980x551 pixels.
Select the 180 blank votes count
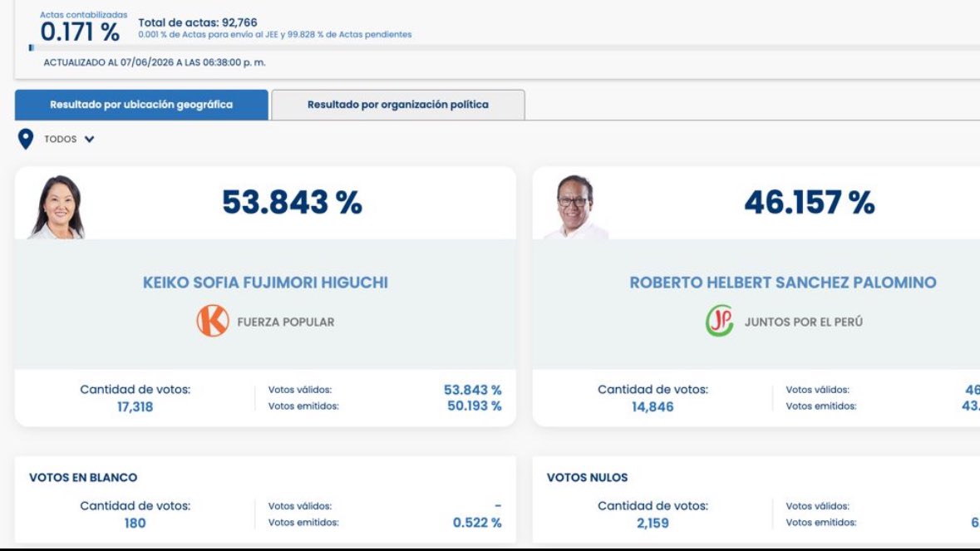point(135,523)
